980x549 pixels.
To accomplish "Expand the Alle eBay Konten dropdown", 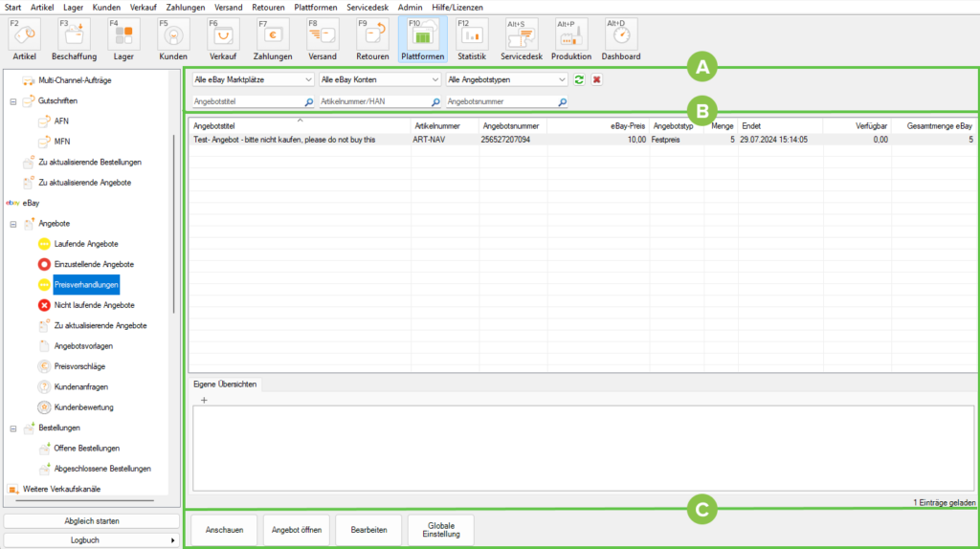I will click(379, 79).
